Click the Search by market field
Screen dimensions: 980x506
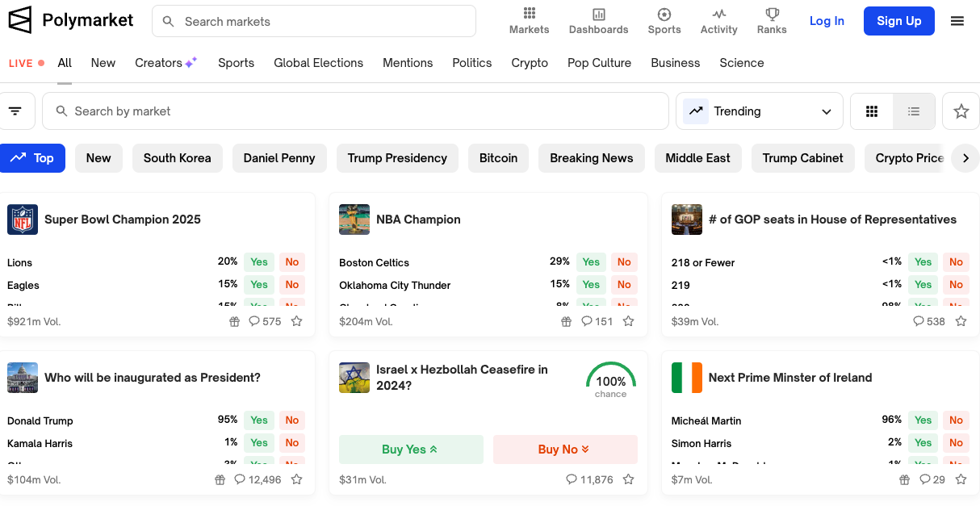click(356, 111)
